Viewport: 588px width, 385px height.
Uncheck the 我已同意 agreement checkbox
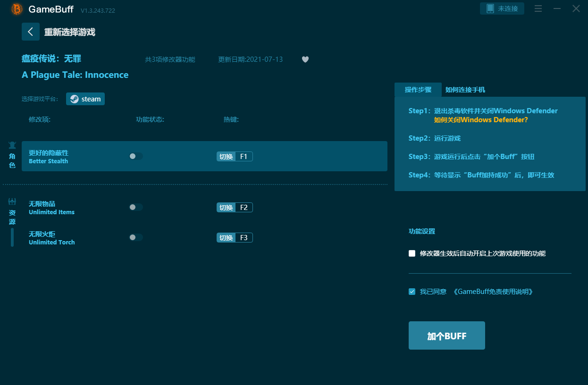(x=412, y=292)
